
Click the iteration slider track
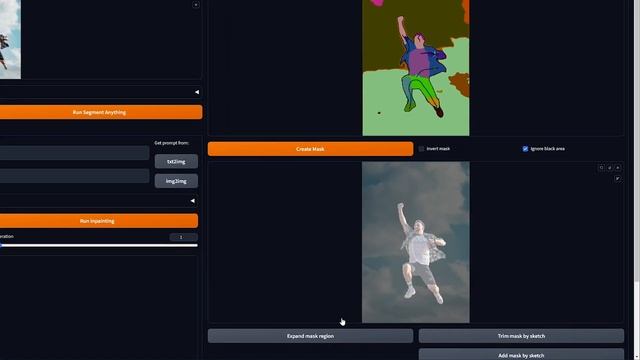tap(99, 245)
